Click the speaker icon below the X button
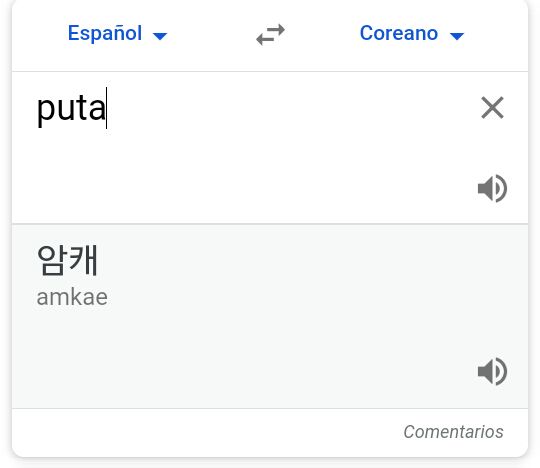 tap(492, 188)
